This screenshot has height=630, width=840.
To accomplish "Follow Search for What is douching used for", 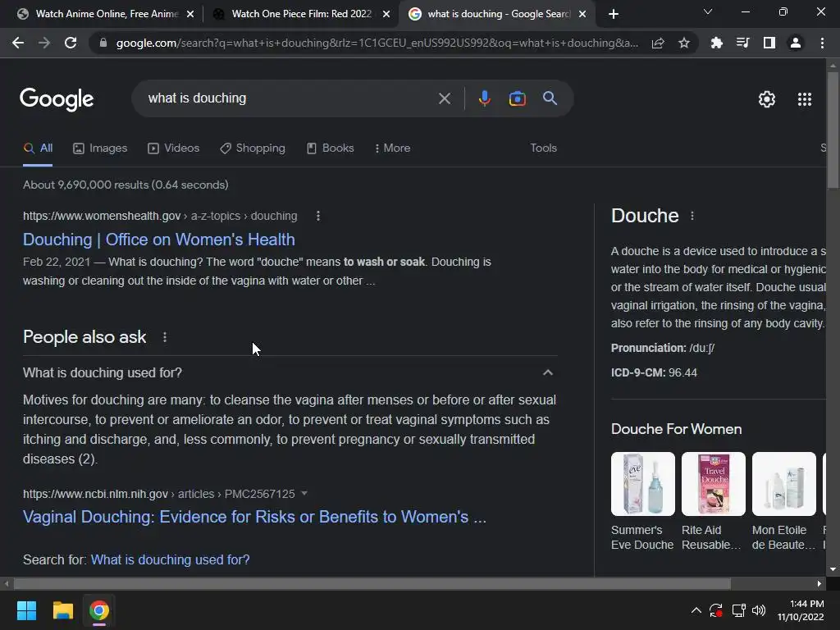I will pyautogui.click(x=171, y=559).
